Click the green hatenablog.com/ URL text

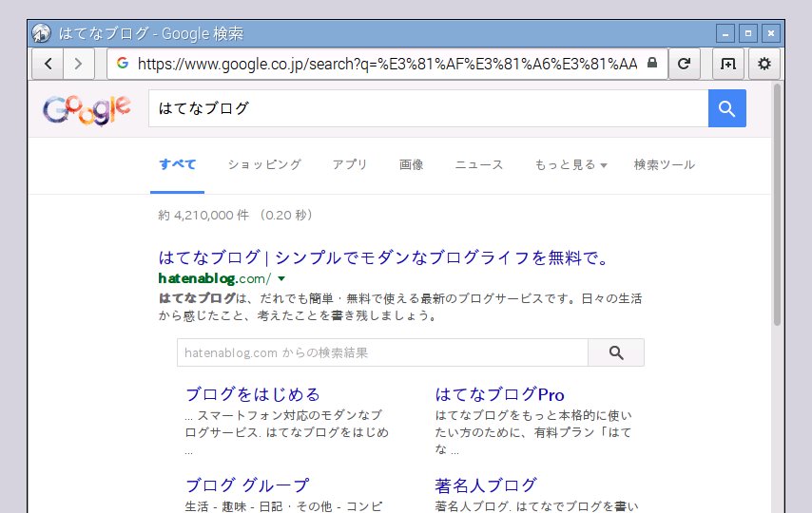tap(214, 278)
